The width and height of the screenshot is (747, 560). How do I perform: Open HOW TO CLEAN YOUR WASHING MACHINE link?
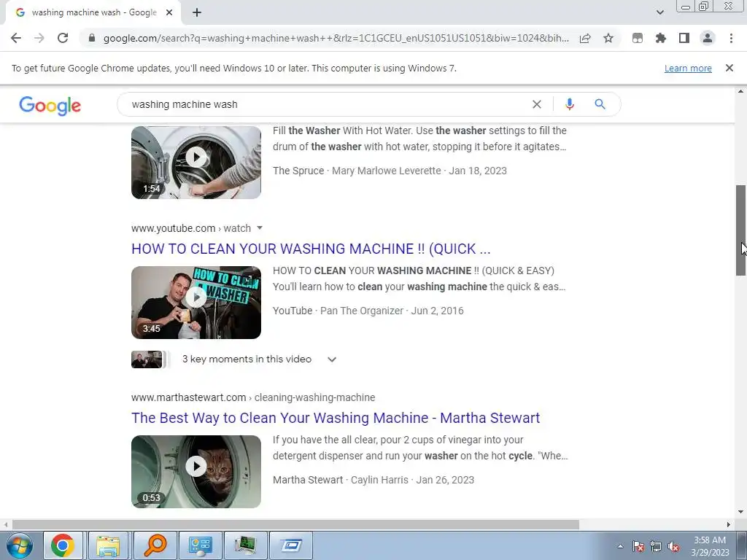pos(311,249)
